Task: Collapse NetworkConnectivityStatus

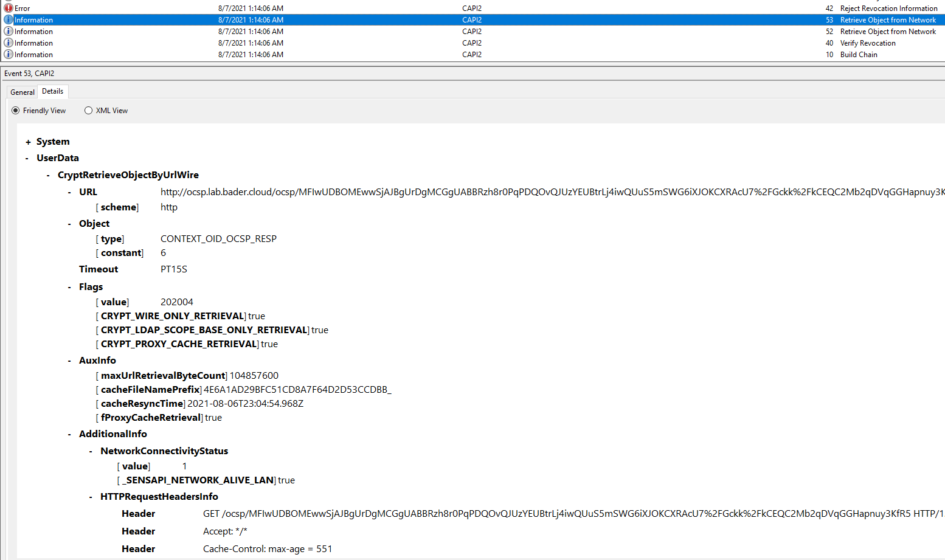Action: tap(89, 450)
